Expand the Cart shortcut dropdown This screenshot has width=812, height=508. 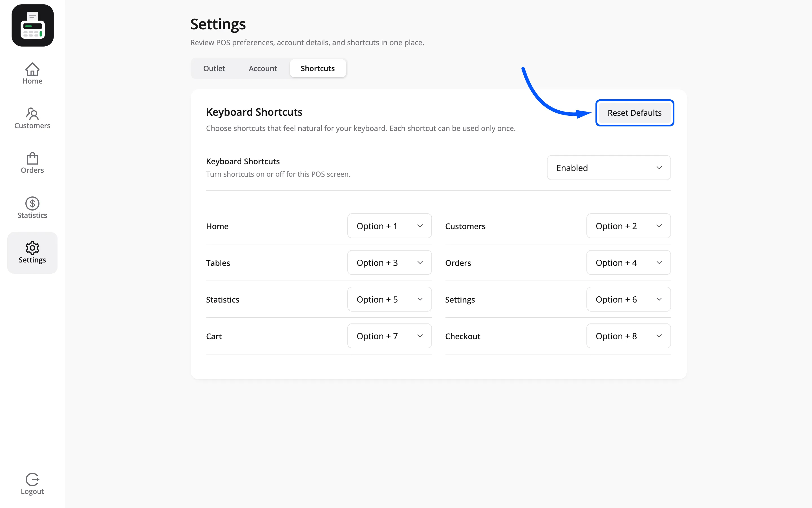(389, 336)
